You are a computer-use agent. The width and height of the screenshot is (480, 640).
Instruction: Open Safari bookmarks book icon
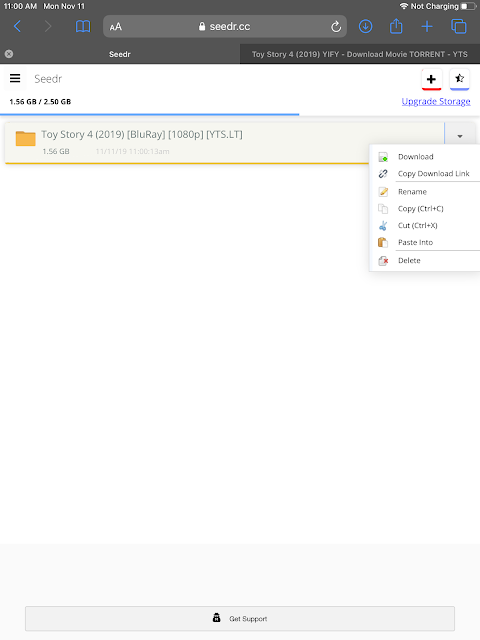coord(83,27)
